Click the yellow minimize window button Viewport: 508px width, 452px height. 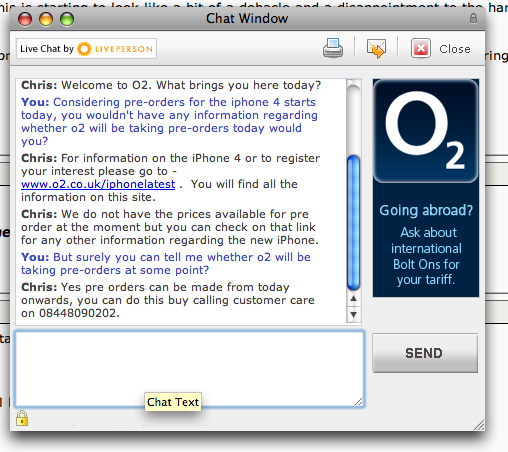point(46,19)
